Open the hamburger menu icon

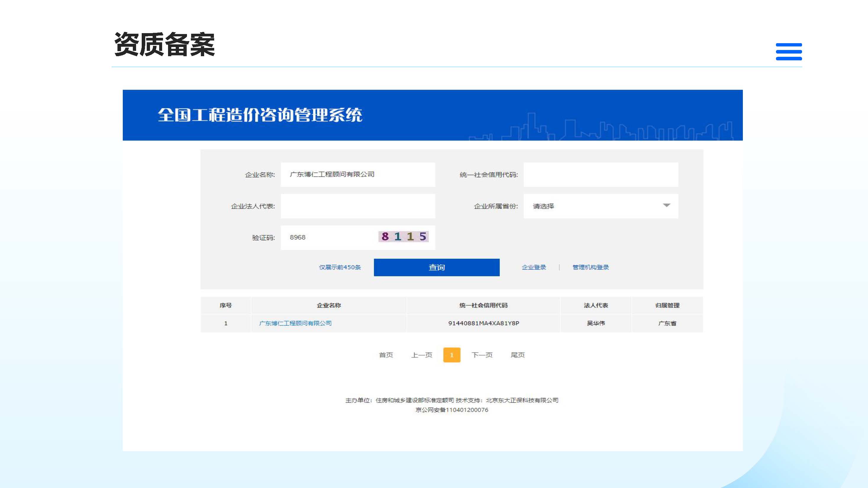788,51
